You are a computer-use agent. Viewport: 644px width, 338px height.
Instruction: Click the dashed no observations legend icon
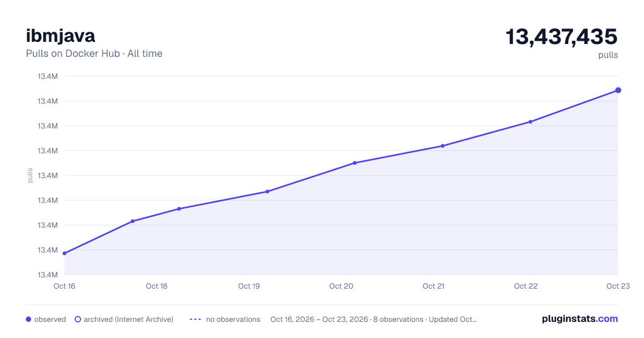pos(195,319)
